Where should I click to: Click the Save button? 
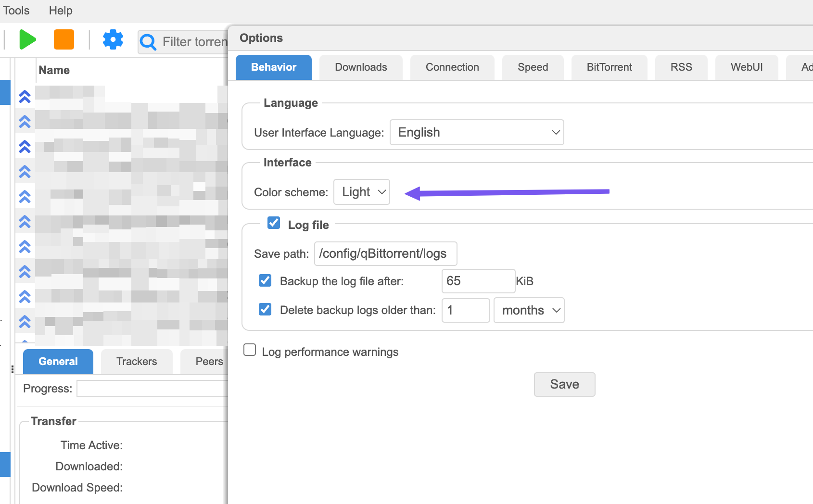tap(565, 384)
